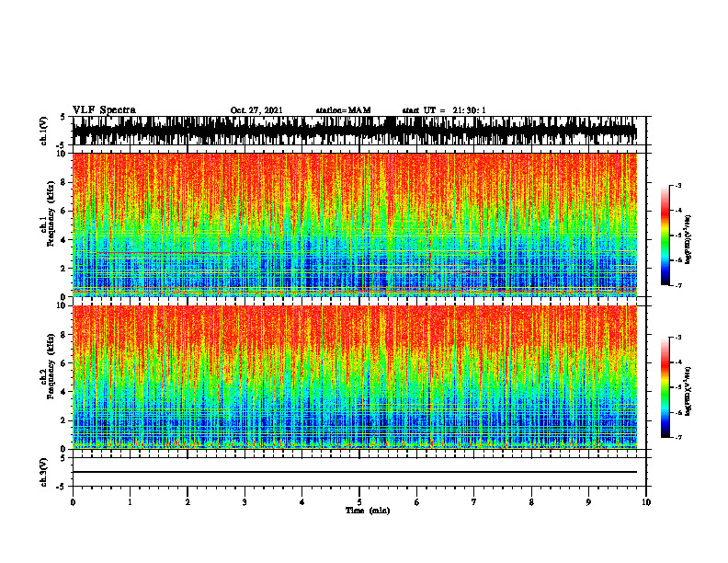Click time axis tick label "2"

(188, 502)
